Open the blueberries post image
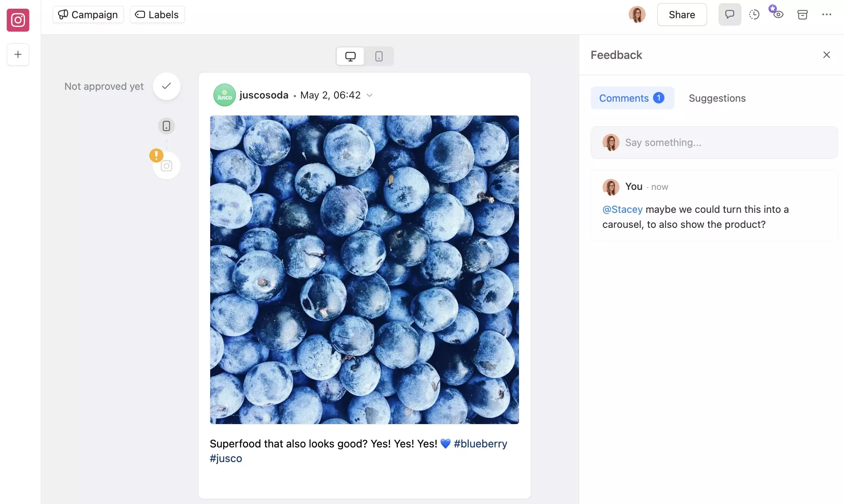 pos(364,269)
